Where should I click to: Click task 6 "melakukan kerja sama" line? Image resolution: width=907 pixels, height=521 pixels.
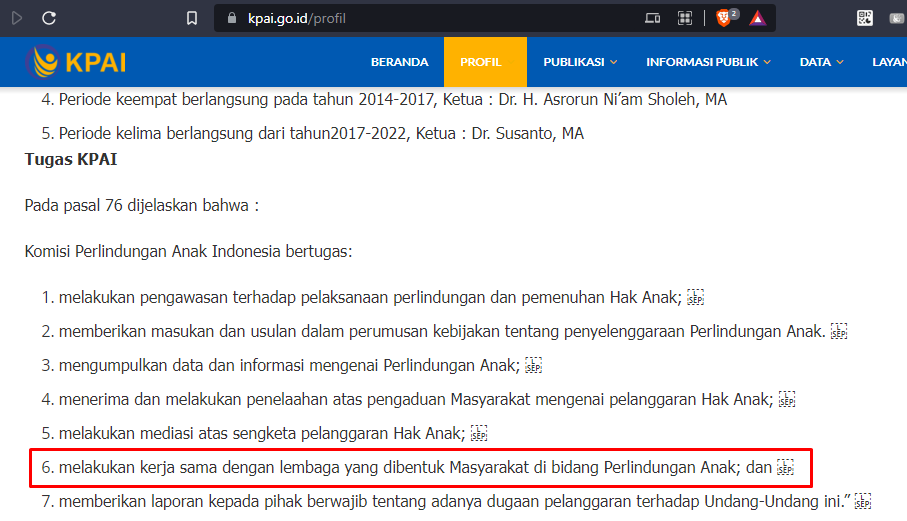pos(418,467)
